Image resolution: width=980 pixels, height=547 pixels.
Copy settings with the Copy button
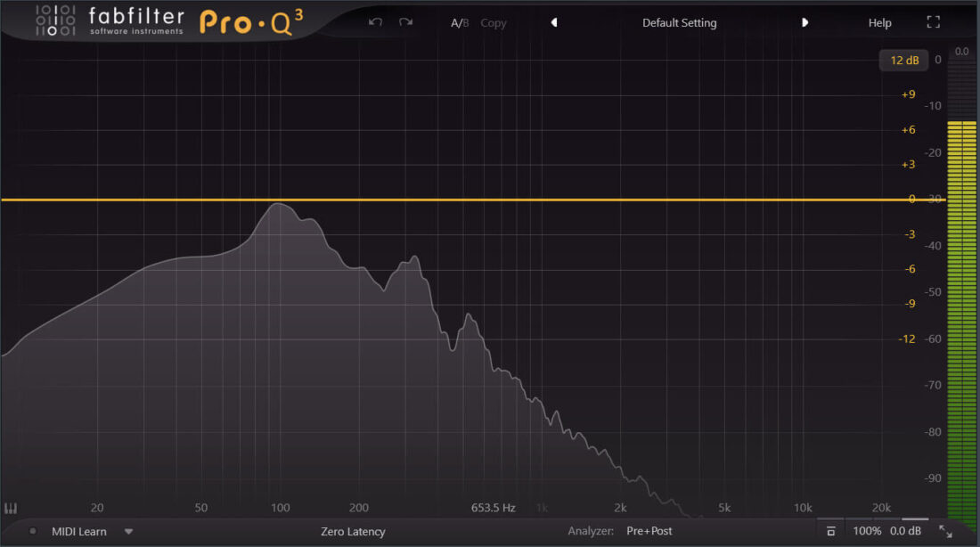(x=494, y=23)
